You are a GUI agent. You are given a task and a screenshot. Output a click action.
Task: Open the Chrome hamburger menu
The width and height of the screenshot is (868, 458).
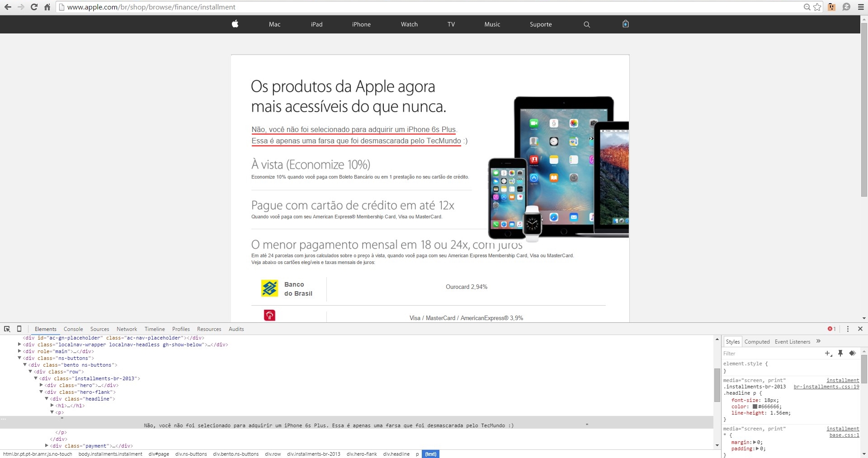coord(861,7)
